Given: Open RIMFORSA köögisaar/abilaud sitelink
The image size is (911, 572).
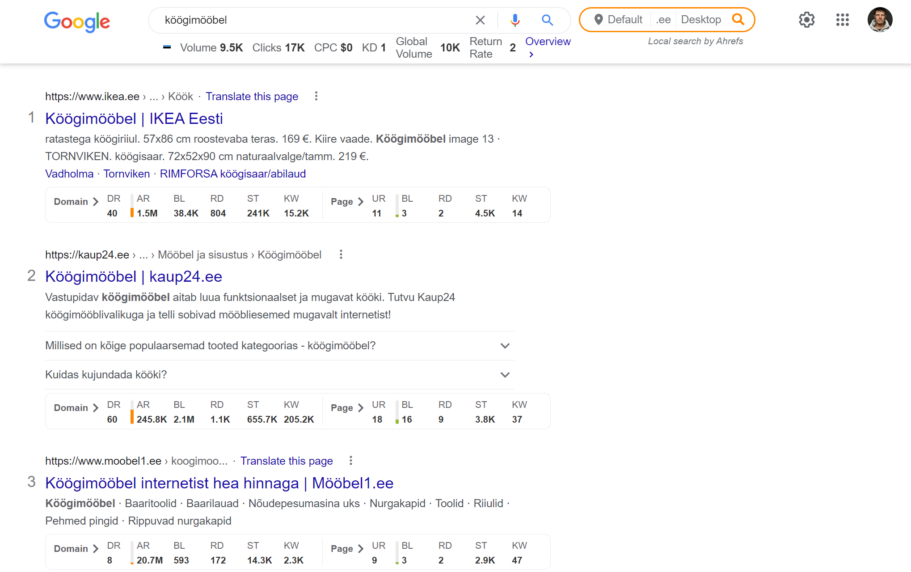Looking at the screenshot, I should tap(233, 174).
